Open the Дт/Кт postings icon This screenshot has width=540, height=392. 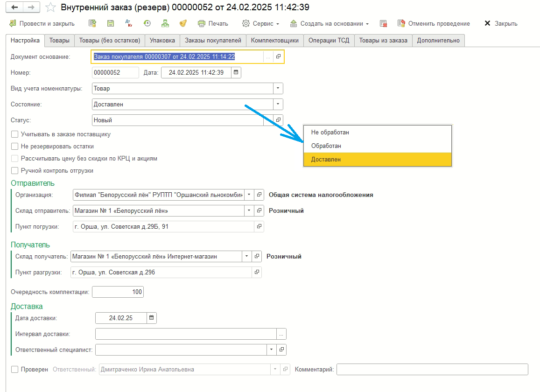click(129, 23)
